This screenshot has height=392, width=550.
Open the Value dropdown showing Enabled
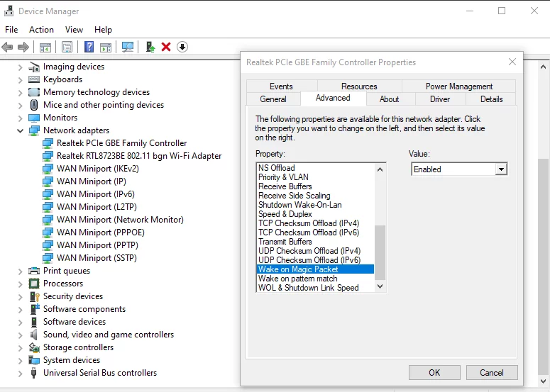[x=501, y=169]
